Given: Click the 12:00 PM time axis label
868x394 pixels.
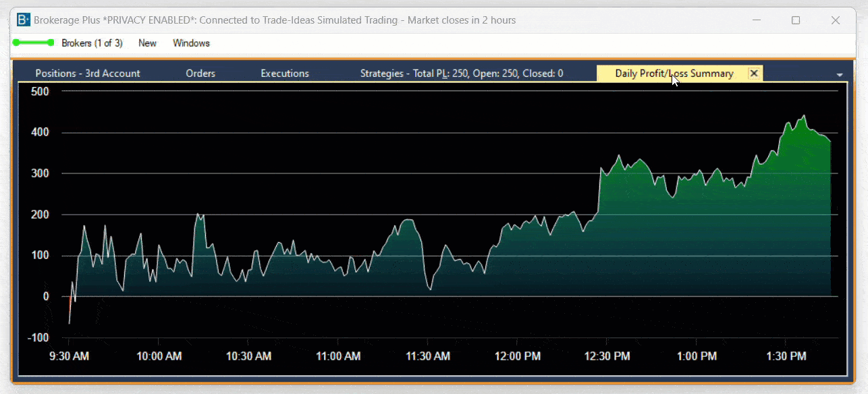Looking at the screenshot, I should [x=518, y=356].
